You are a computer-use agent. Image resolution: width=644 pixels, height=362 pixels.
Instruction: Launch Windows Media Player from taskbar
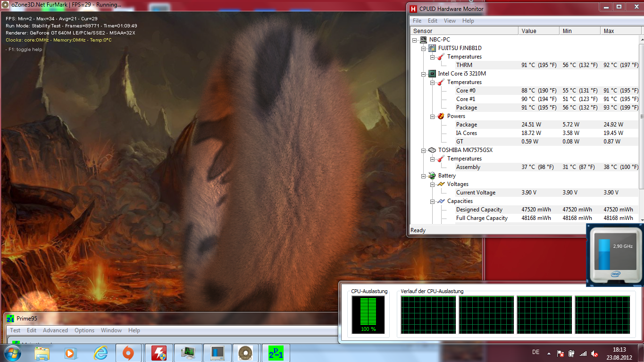click(x=70, y=353)
